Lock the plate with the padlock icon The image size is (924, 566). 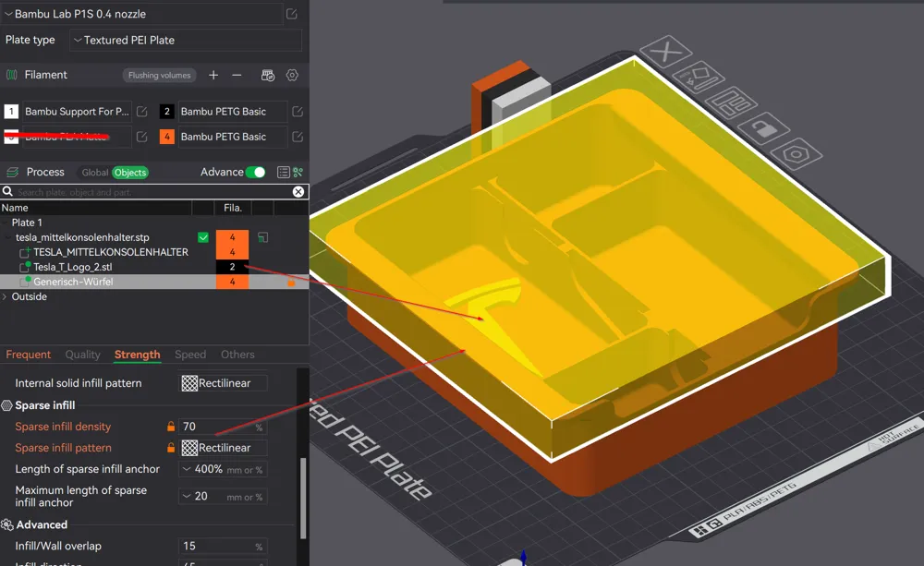tap(764, 127)
